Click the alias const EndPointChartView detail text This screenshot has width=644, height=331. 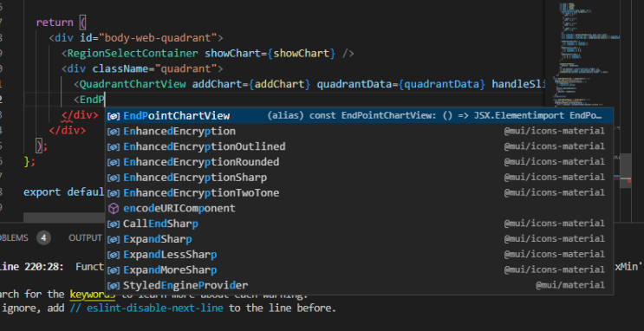434,116
